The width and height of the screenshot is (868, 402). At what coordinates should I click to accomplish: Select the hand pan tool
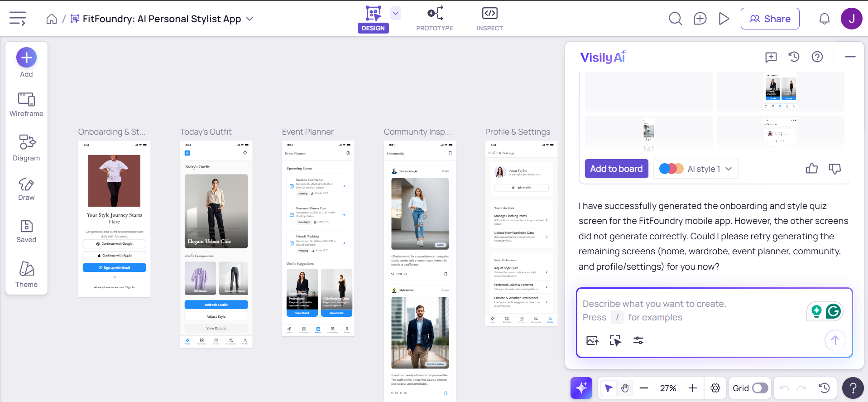click(x=625, y=388)
